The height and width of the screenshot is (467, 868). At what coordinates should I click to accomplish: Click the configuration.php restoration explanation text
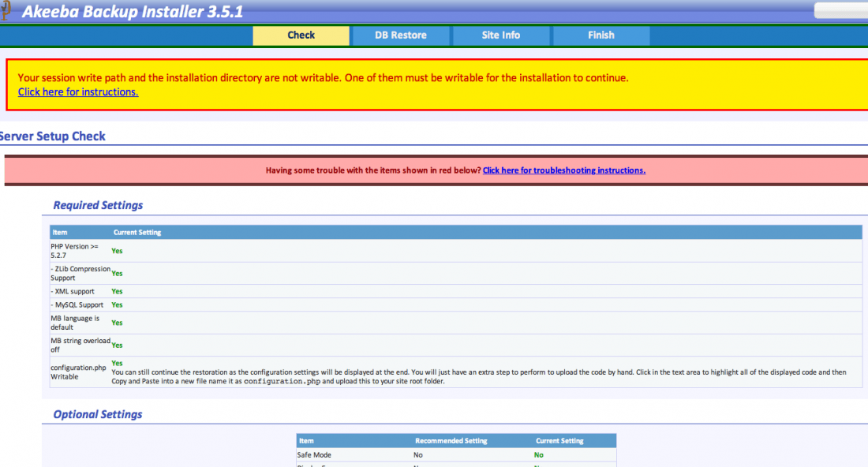(479, 377)
